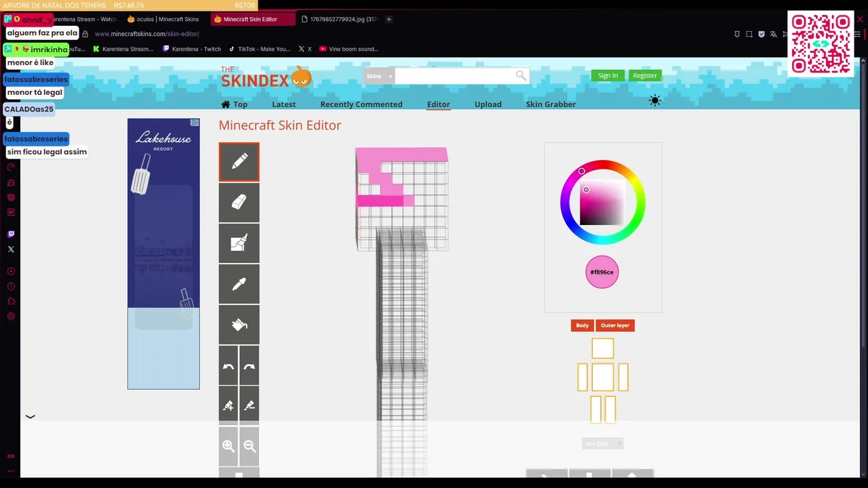Select the Auto tone brush tool
This screenshot has height=488, width=868.
point(239,243)
